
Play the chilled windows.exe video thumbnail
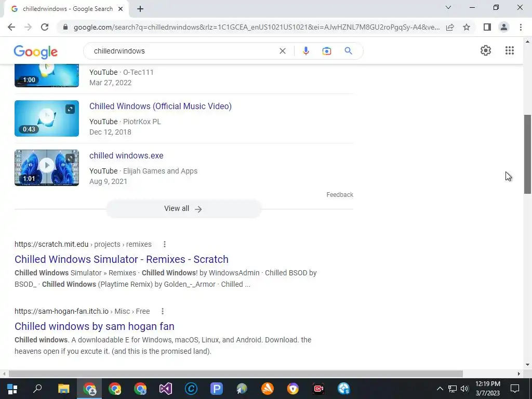pos(47,168)
